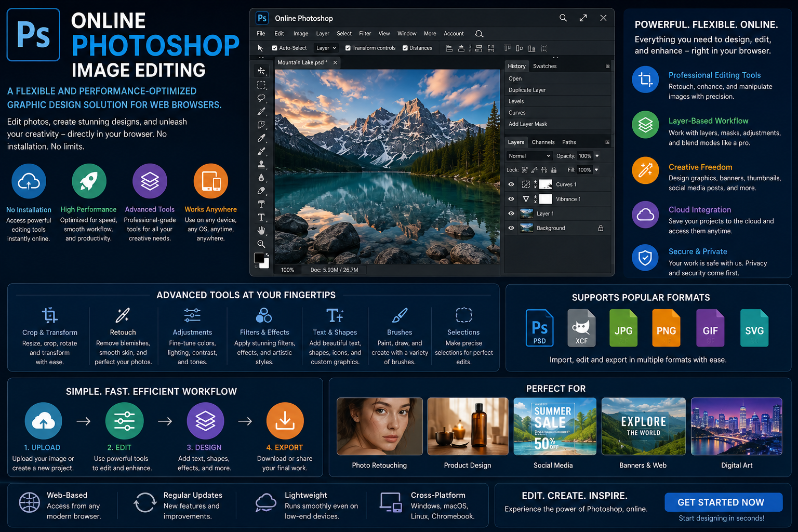Screen dimensions: 798x532
Task: Click the lock icon on the Background layer
Action: pos(601,228)
